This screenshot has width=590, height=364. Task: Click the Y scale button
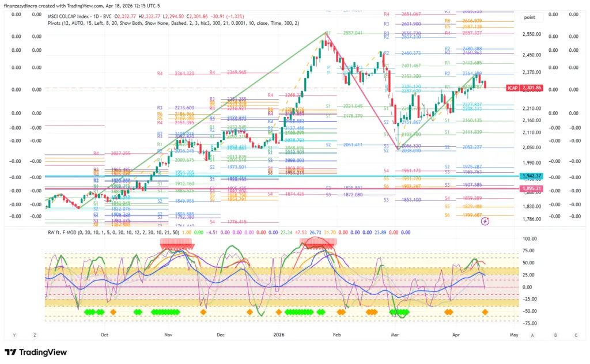point(13,335)
